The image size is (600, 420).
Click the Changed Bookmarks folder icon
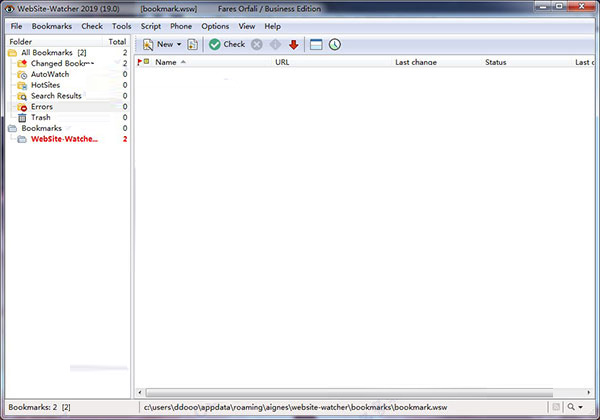[22, 63]
